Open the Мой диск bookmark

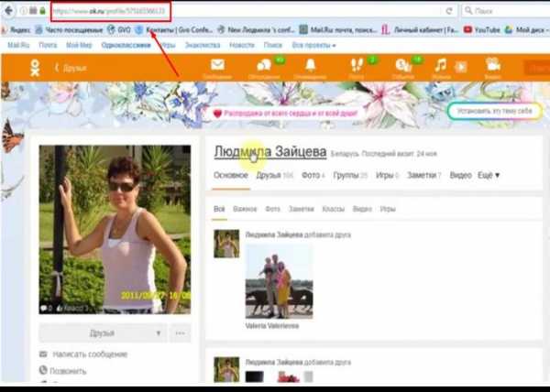pyautogui.click(x=526, y=30)
